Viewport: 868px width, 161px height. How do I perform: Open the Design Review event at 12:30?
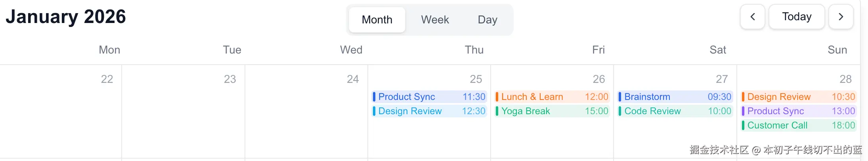pyautogui.click(x=429, y=111)
